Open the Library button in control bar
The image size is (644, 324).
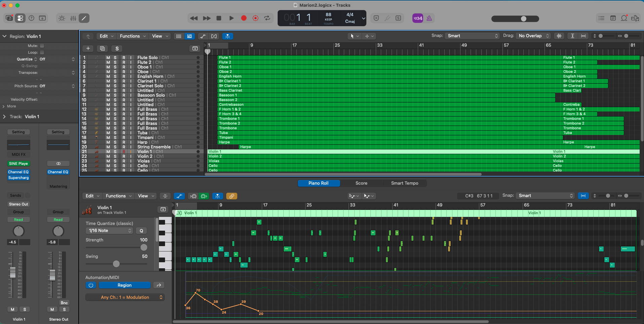[9, 18]
